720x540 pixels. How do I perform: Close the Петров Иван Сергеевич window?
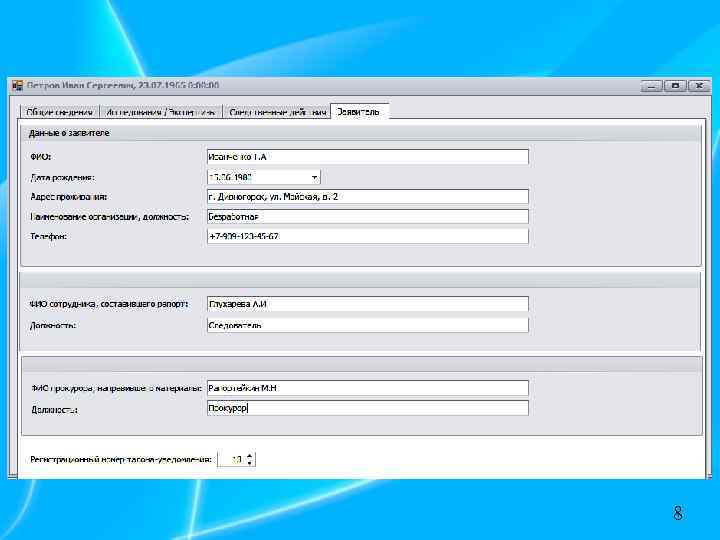(x=699, y=86)
